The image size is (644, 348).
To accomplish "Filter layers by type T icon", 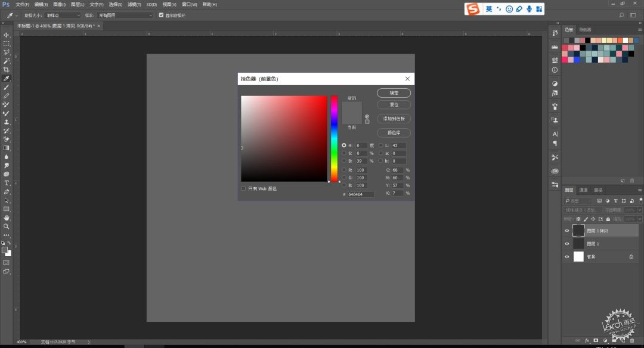I will click(x=615, y=201).
